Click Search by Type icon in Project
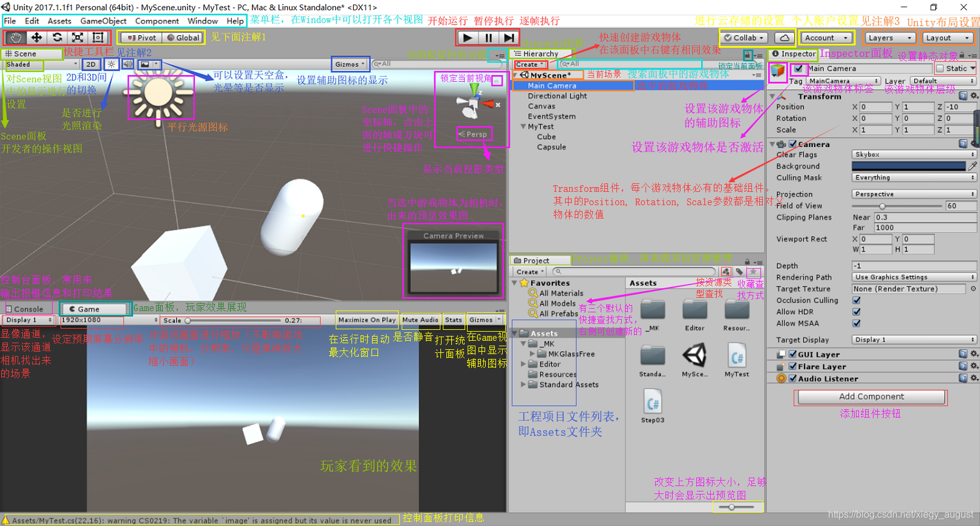 pos(726,272)
